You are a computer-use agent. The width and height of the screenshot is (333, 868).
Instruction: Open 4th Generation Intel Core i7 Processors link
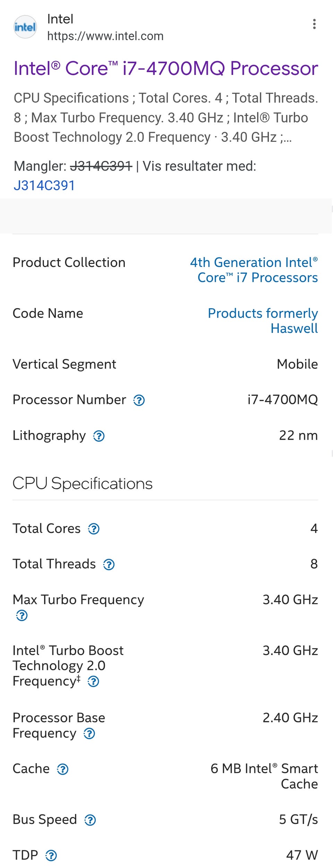tap(254, 270)
